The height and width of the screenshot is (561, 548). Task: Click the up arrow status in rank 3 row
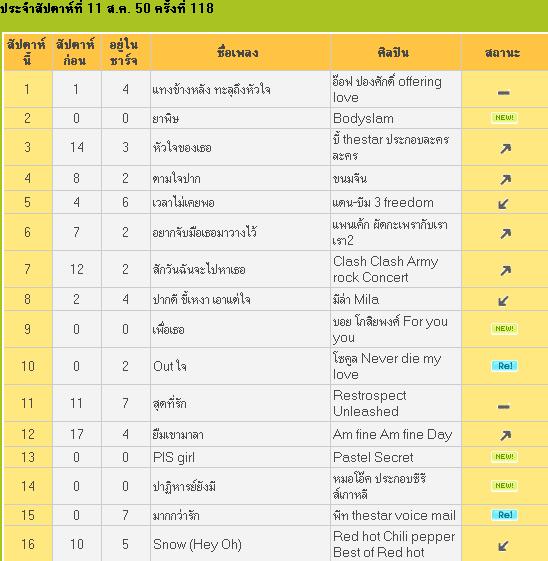pos(505,148)
